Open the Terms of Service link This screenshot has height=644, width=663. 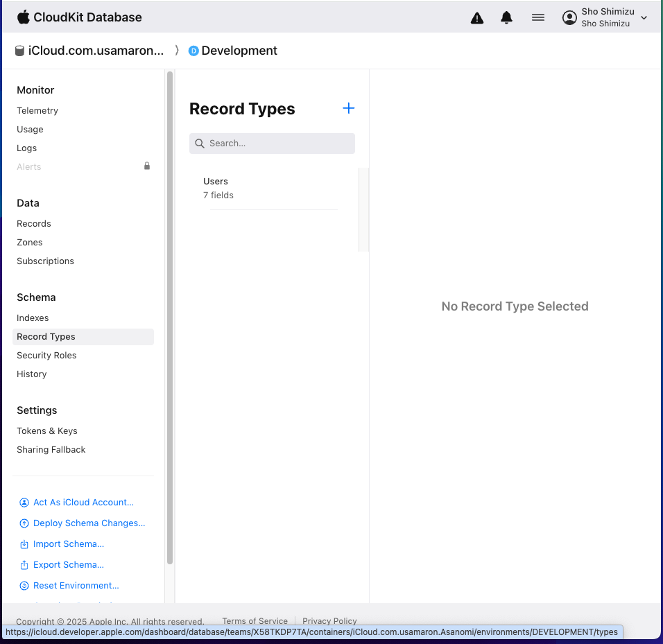[x=255, y=620]
